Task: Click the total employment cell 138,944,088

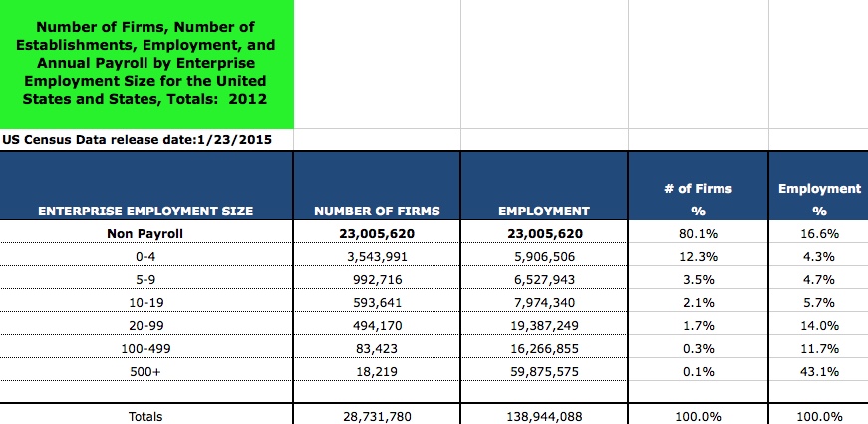Action: pos(544,416)
